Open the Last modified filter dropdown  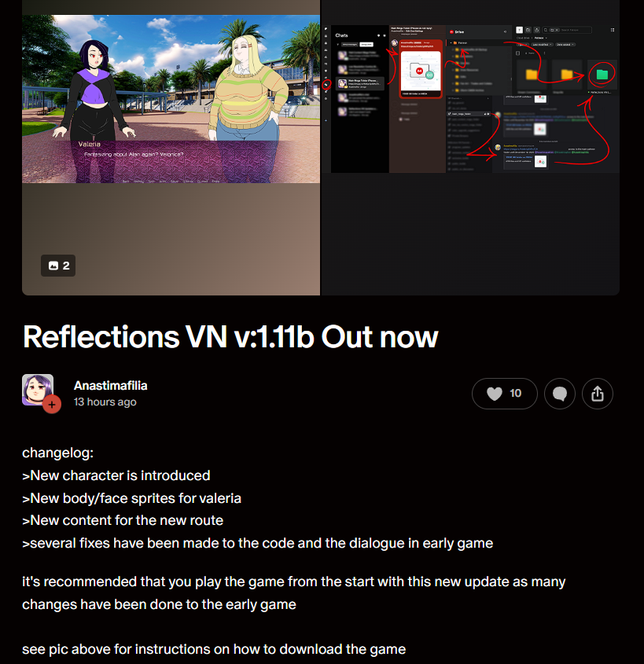click(542, 45)
